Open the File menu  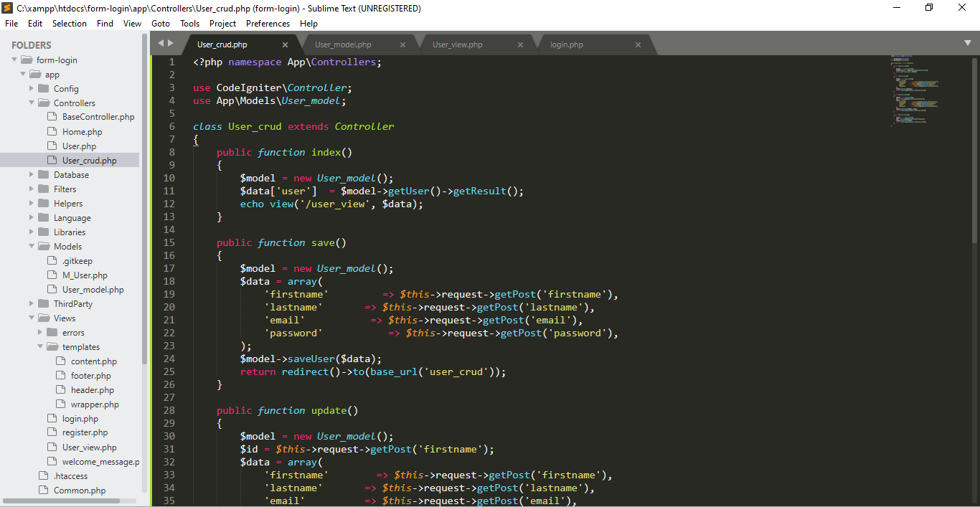[11, 24]
